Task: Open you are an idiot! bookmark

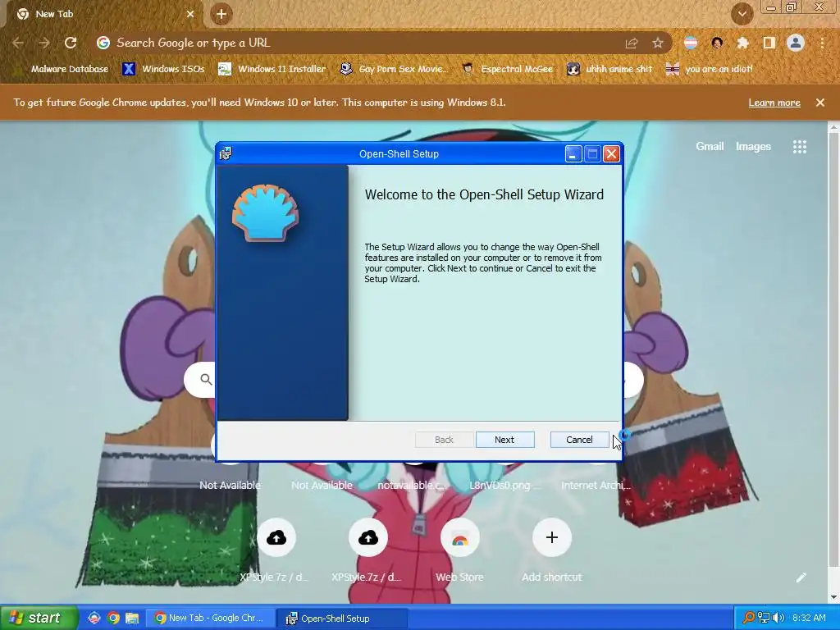Action: point(710,69)
